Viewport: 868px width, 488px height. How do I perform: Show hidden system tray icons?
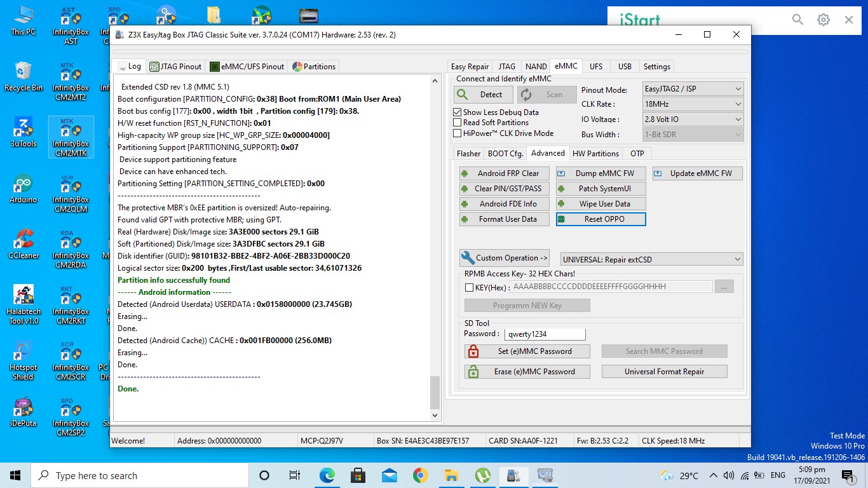pyautogui.click(x=713, y=475)
